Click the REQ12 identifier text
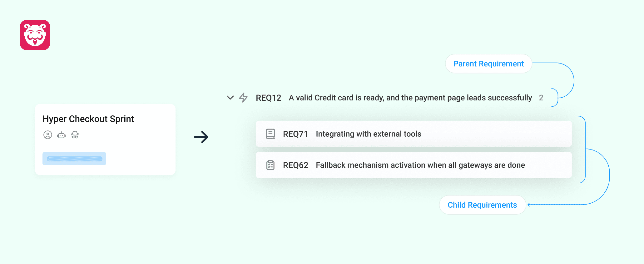The width and height of the screenshot is (644, 264). click(268, 98)
